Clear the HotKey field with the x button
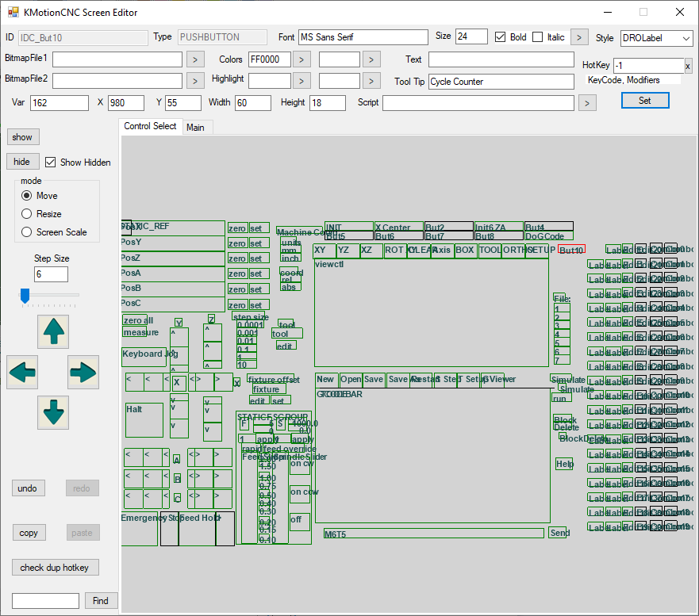The height and width of the screenshot is (616, 699). [688, 66]
